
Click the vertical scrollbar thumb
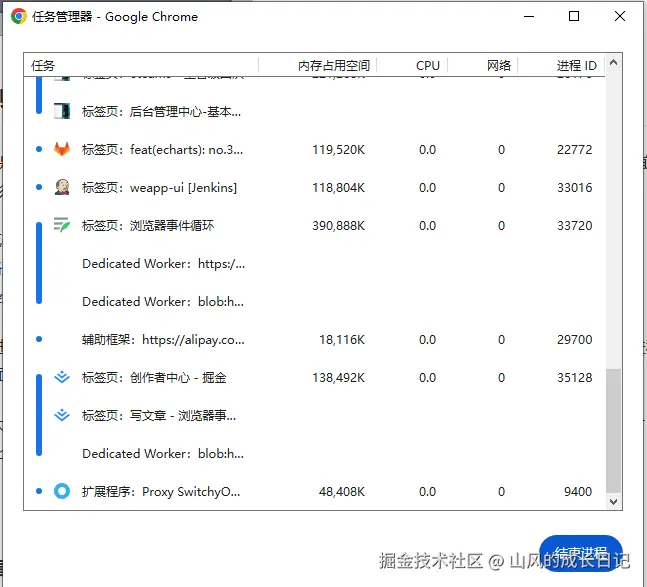[614, 431]
